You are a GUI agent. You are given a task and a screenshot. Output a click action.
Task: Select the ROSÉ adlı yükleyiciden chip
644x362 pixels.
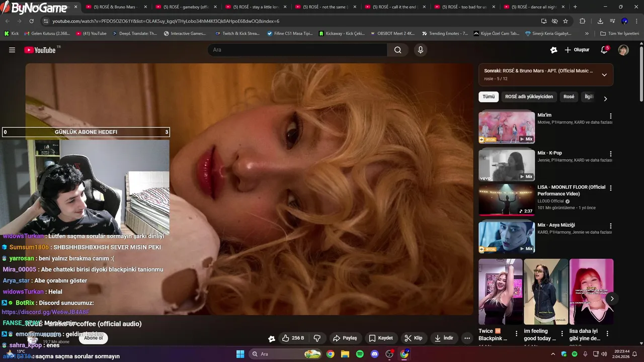[529, 97]
